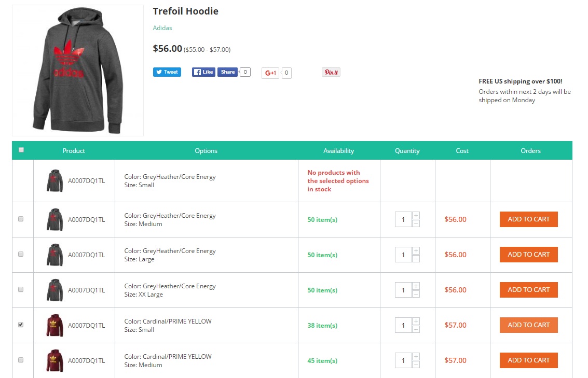Click the Google +1 button

pyautogui.click(x=270, y=73)
